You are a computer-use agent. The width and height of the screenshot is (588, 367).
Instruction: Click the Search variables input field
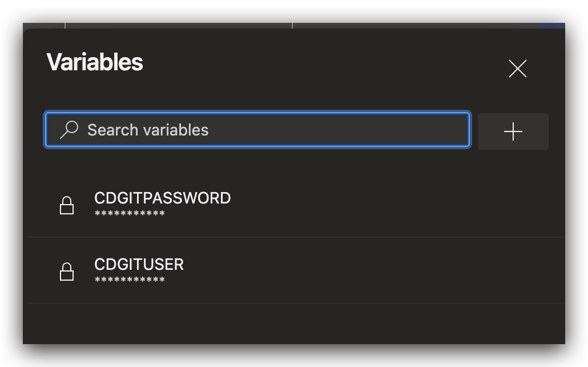[274, 130]
